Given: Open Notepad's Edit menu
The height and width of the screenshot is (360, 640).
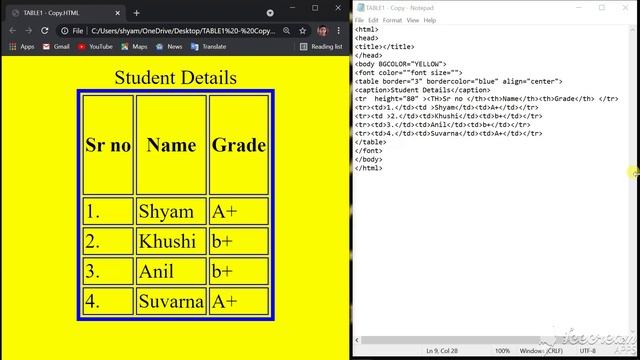Looking at the screenshot, I should [373, 20].
